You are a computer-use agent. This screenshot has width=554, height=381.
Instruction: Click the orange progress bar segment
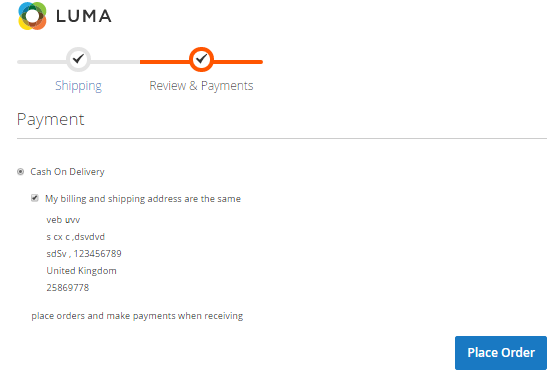(x=201, y=62)
